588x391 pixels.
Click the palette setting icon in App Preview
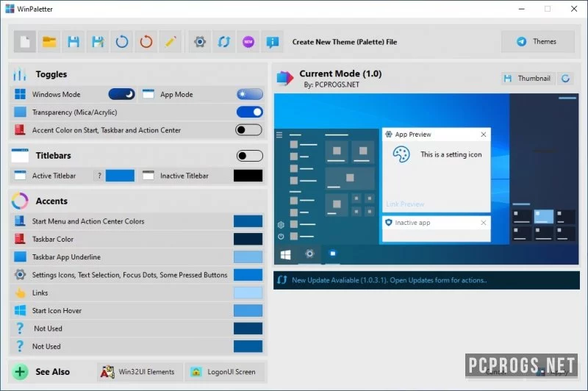pyautogui.click(x=401, y=154)
